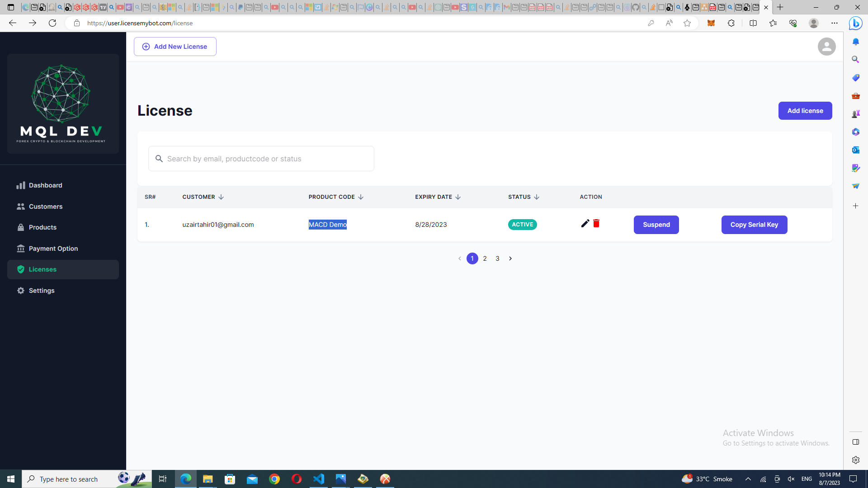The height and width of the screenshot is (488, 868).
Task: Sort by Product Code column arrow
Action: (x=361, y=197)
